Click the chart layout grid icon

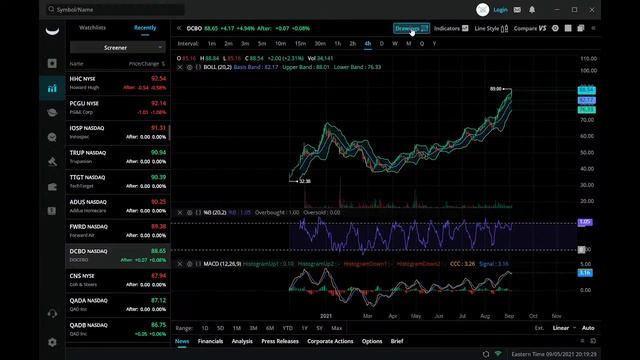[568, 28]
